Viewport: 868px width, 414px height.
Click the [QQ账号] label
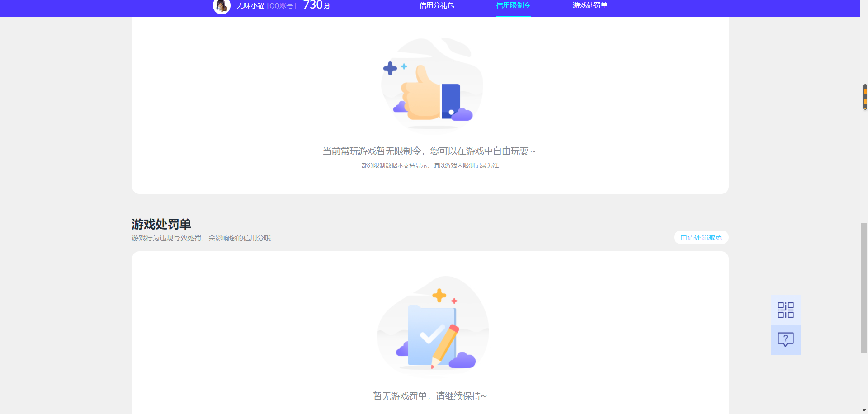pyautogui.click(x=281, y=6)
